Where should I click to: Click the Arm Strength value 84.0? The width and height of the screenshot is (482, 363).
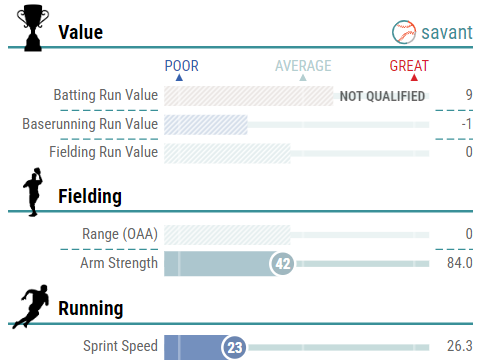coord(460,263)
